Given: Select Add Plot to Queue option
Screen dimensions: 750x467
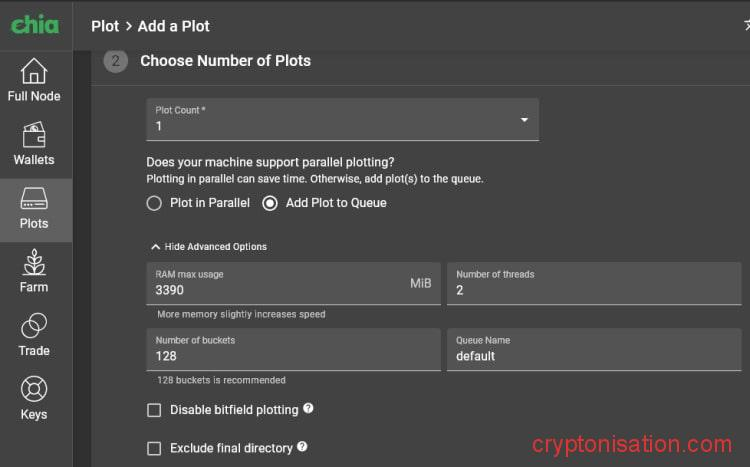Looking at the screenshot, I should tap(270, 203).
